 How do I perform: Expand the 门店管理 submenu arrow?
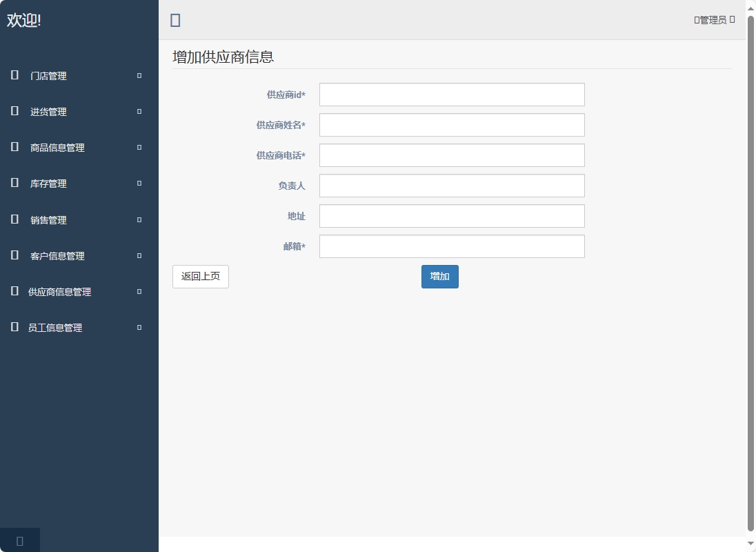pos(139,76)
